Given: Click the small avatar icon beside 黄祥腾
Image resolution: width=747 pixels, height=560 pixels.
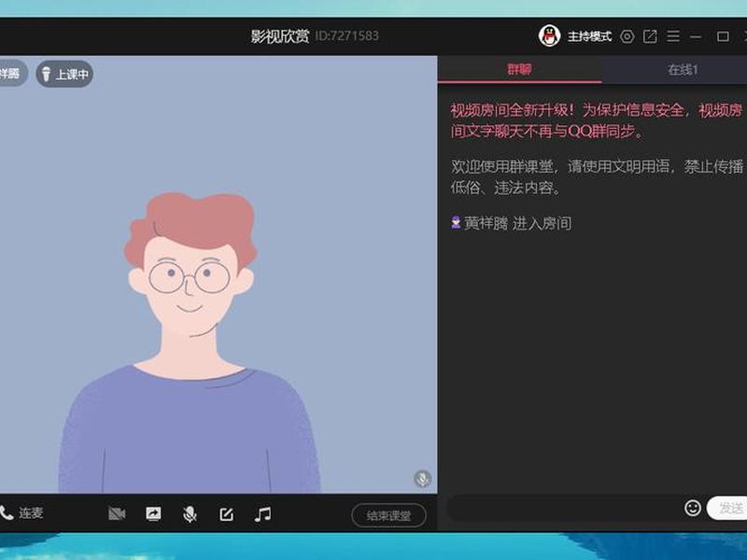Looking at the screenshot, I should pyautogui.click(x=456, y=222).
